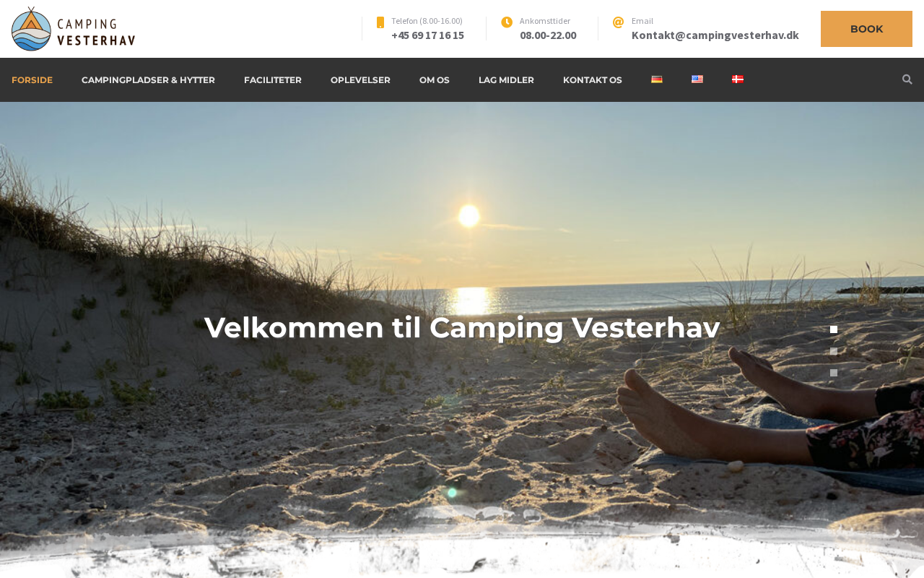Expand the Faciliteter menu

(x=273, y=80)
